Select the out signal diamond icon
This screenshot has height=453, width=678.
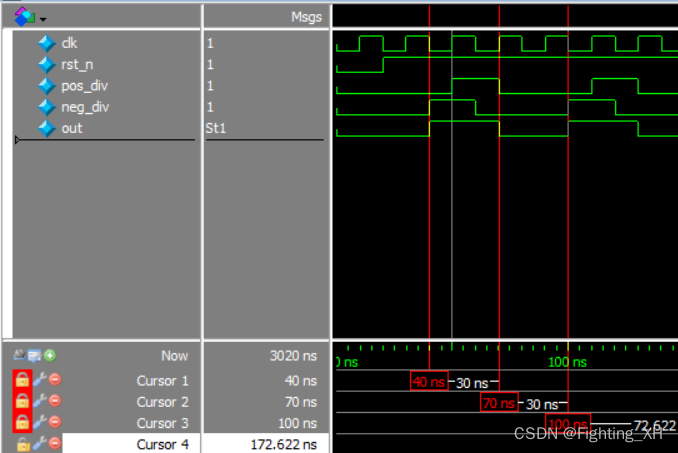[x=47, y=128]
